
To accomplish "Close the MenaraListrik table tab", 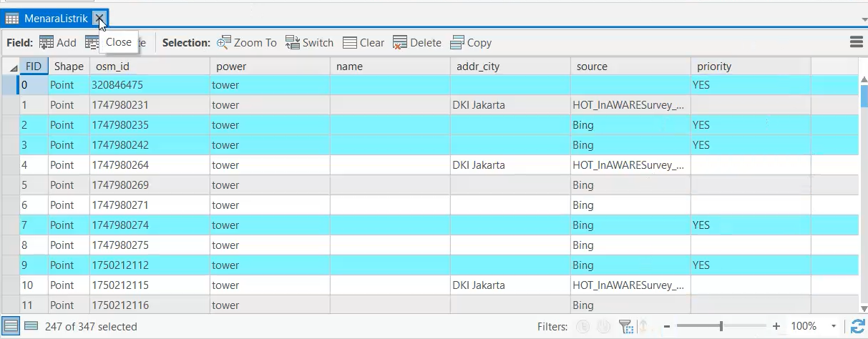I will 99,19.
